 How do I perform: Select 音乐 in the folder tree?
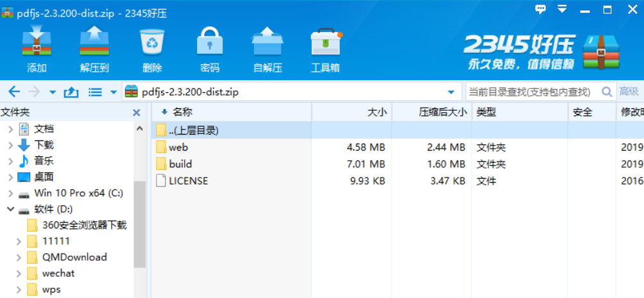pyautogui.click(x=44, y=161)
